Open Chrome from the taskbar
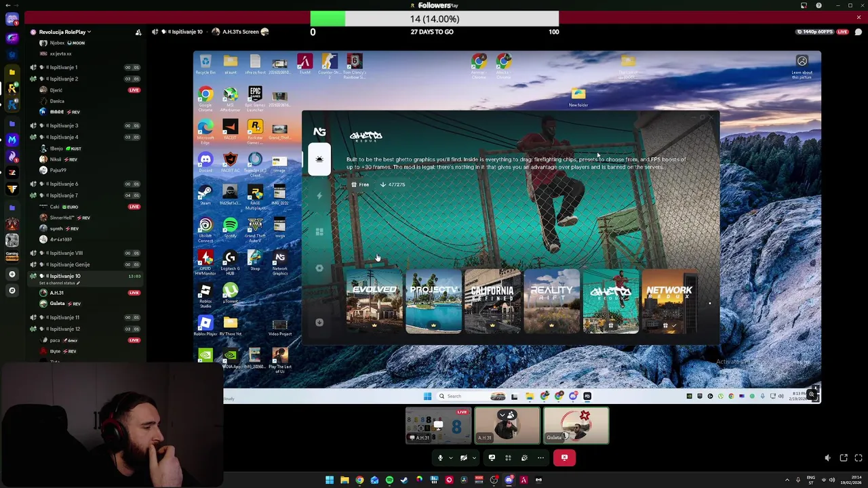 [359, 480]
